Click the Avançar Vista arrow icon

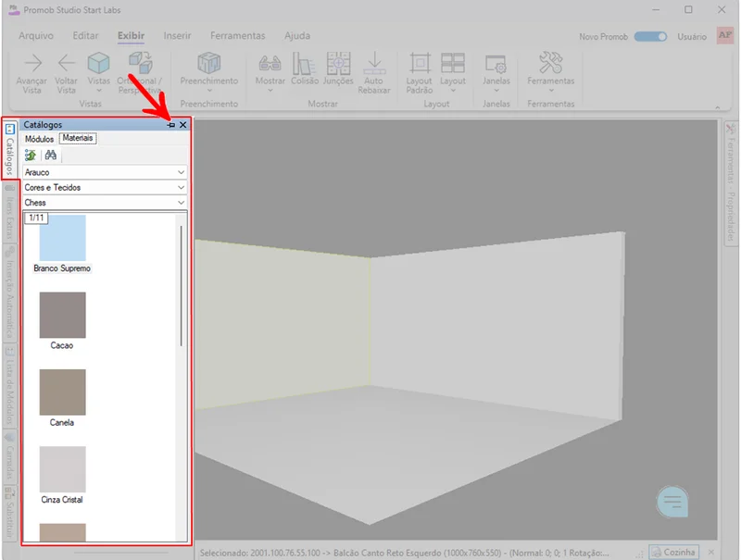point(32,64)
